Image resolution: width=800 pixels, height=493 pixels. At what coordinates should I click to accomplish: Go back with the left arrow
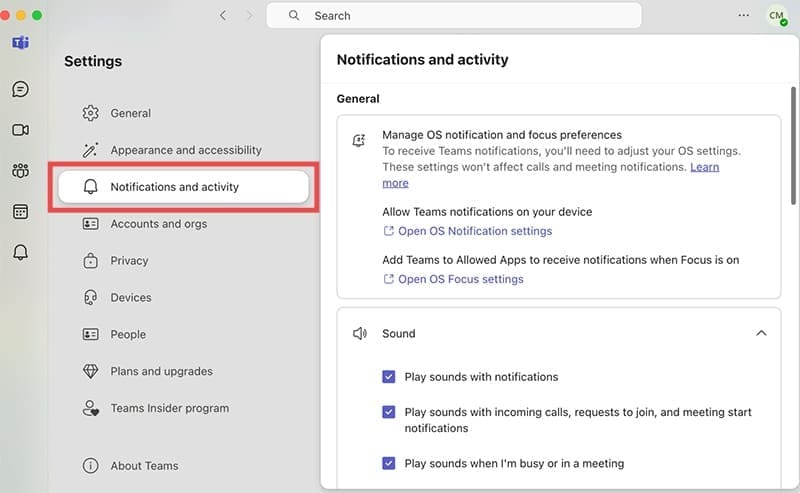(x=223, y=15)
